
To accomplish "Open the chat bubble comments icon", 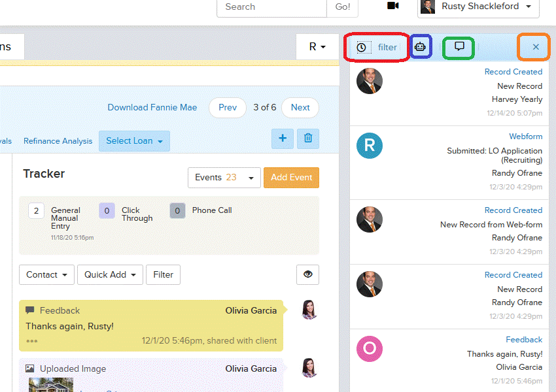I will coord(459,46).
